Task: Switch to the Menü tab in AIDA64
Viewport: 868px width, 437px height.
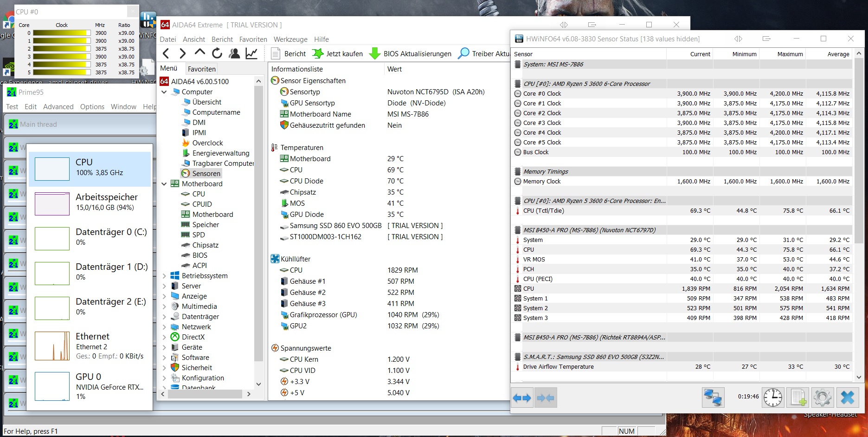Action: tap(169, 68)
